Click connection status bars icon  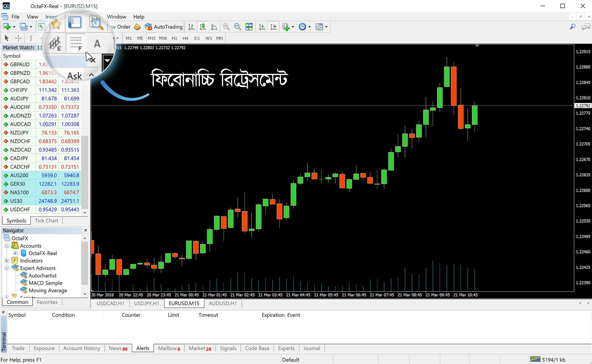535,359
